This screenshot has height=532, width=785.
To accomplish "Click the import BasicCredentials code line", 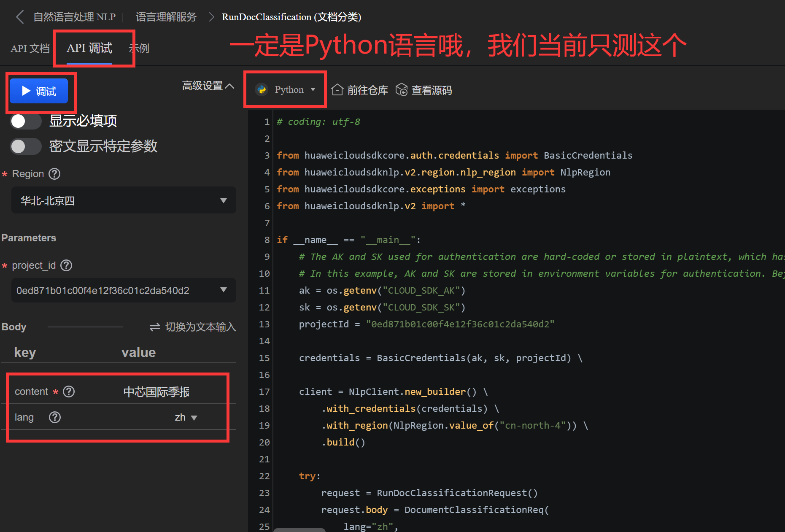I will (x=454, y=155).
